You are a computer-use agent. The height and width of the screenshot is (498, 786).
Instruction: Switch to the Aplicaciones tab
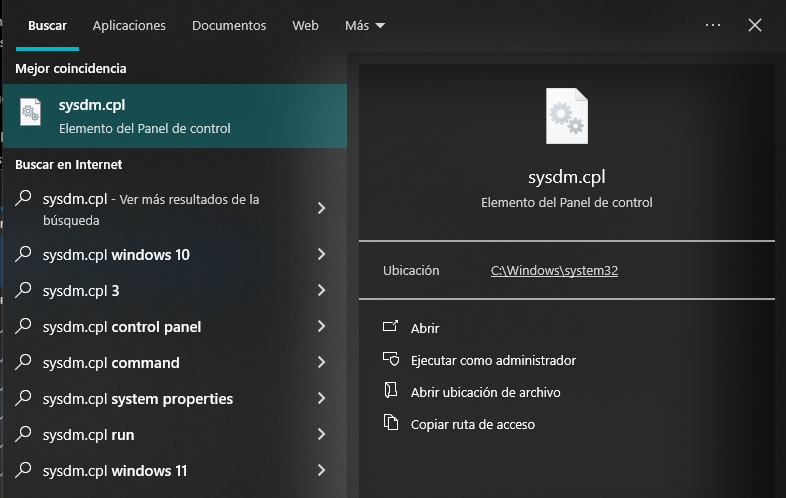(129, 26)
